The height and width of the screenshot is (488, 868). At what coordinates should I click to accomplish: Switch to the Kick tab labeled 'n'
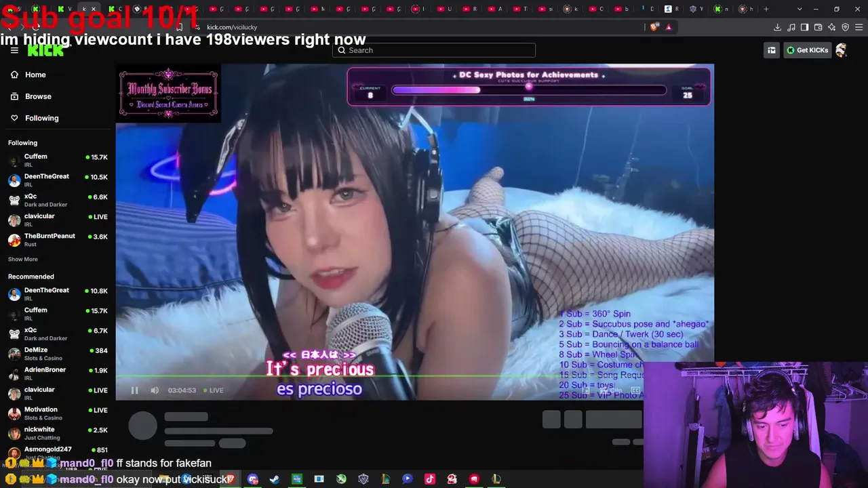[x=722, y=9]
